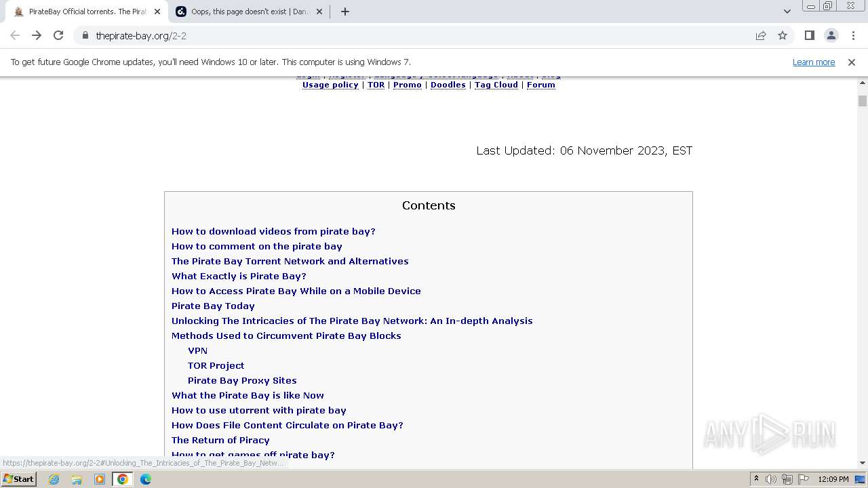Dismiss the Chrome update notification bar
Image resolution: width=868 pixels, height=488 pixels.
pyautogui.click(x=852, y=62)
